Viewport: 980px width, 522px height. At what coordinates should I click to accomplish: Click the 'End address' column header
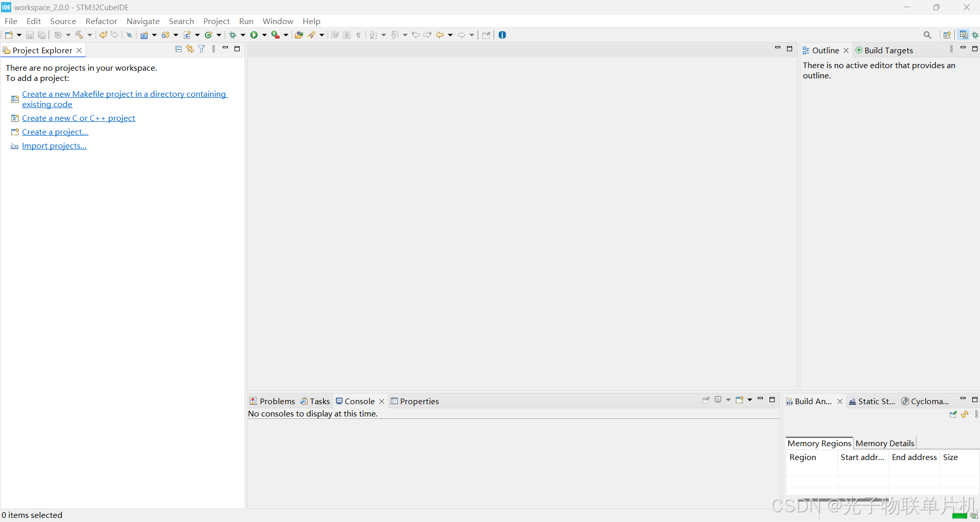click(x=914, y=457)
